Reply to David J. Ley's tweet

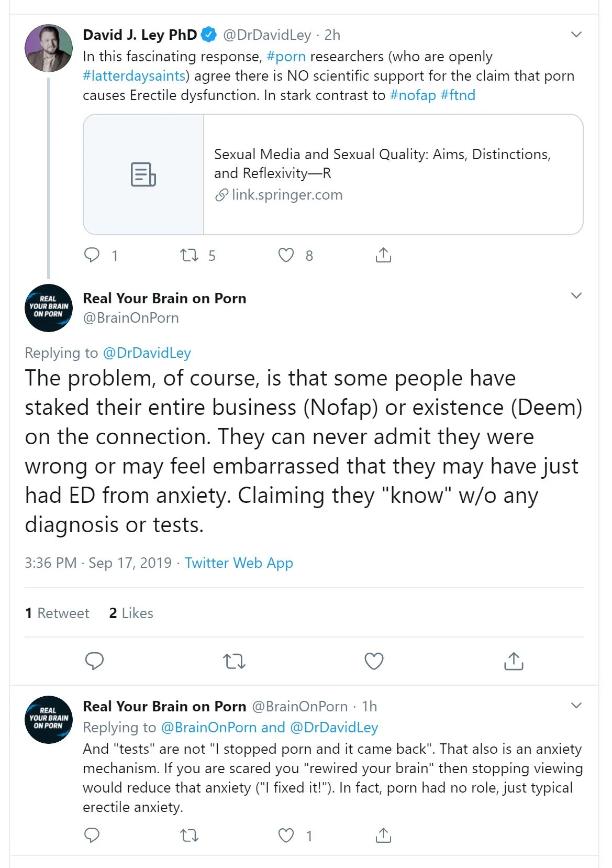92,255
